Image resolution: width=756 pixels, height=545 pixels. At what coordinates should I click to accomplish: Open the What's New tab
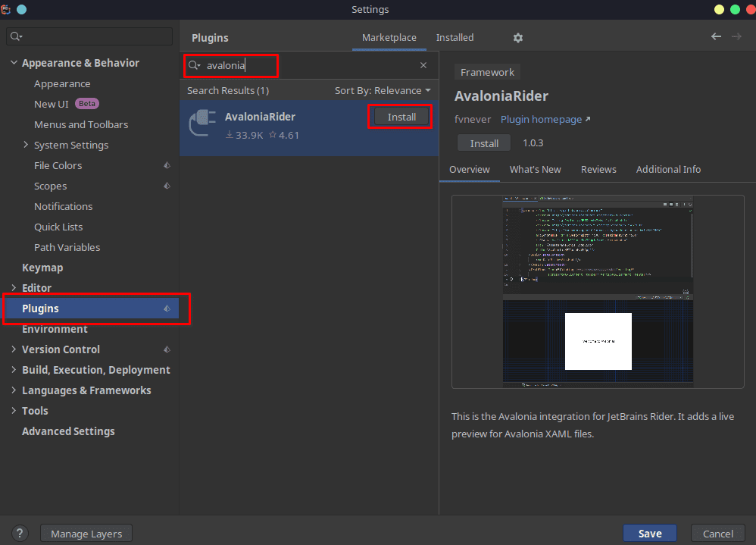tap(535, 169)
